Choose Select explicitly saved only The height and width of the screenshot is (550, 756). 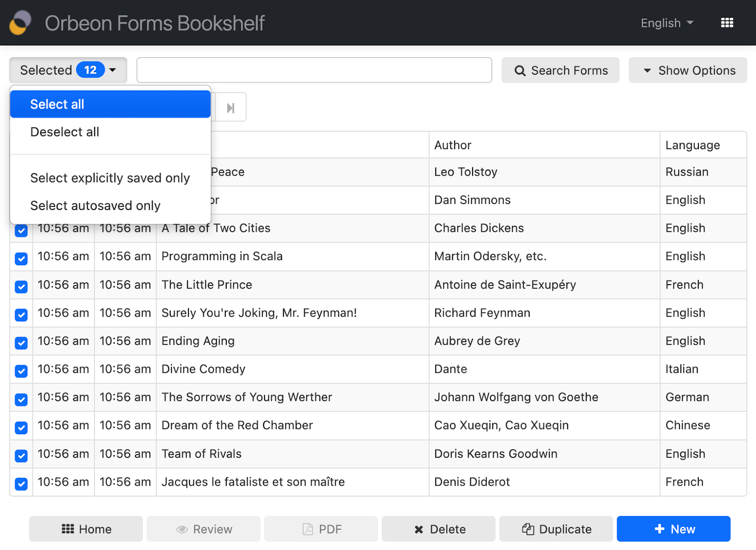[110, 178]
